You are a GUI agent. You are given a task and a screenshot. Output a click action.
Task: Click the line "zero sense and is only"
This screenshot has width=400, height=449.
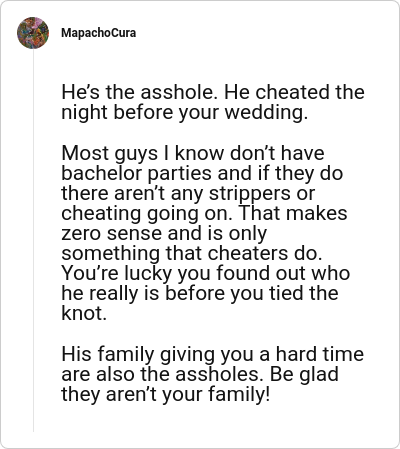(164, 233)
